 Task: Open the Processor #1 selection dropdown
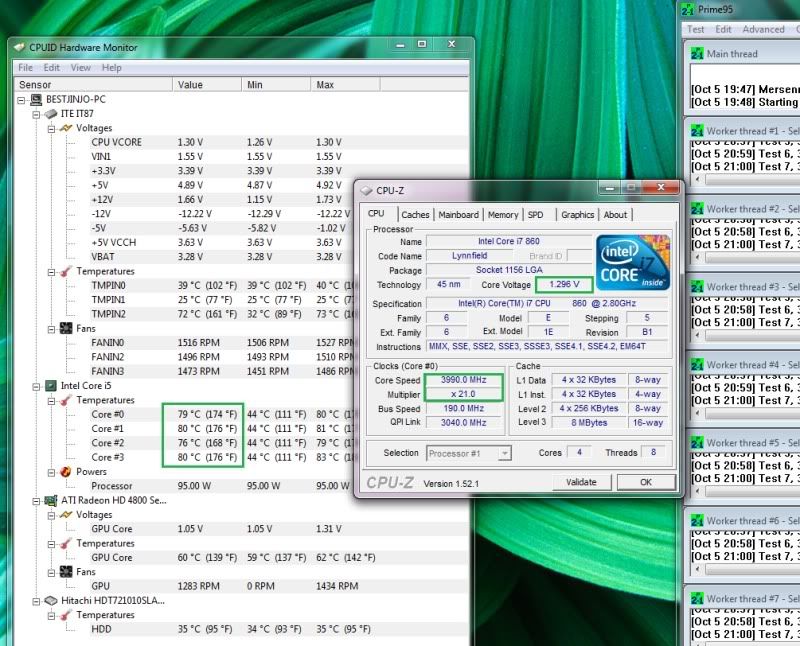(x=505, y=453)
